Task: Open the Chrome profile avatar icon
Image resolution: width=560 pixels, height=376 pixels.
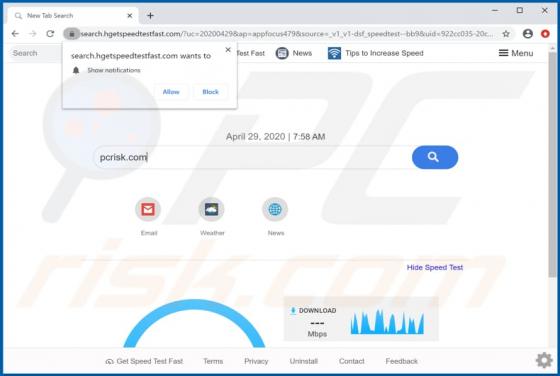Action: (x=528, y=34)
